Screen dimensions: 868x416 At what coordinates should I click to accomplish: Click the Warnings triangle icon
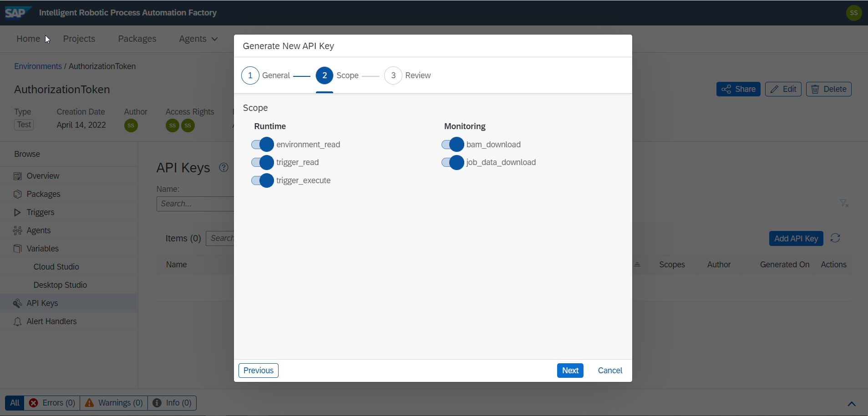pos(89,403)
